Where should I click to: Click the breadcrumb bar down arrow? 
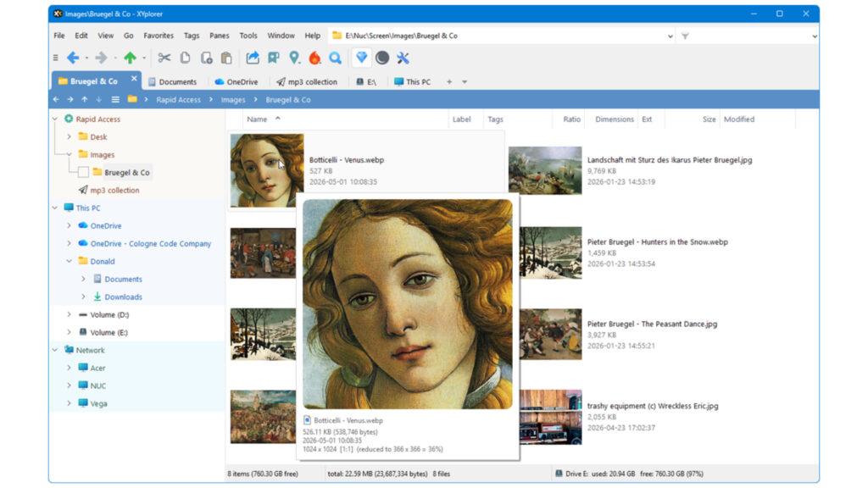coord(99,100)
